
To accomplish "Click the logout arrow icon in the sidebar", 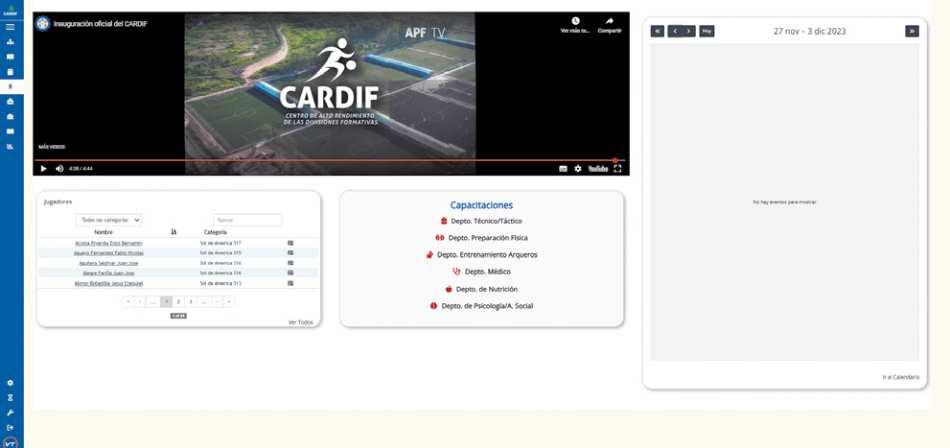I will click(10, 427).
